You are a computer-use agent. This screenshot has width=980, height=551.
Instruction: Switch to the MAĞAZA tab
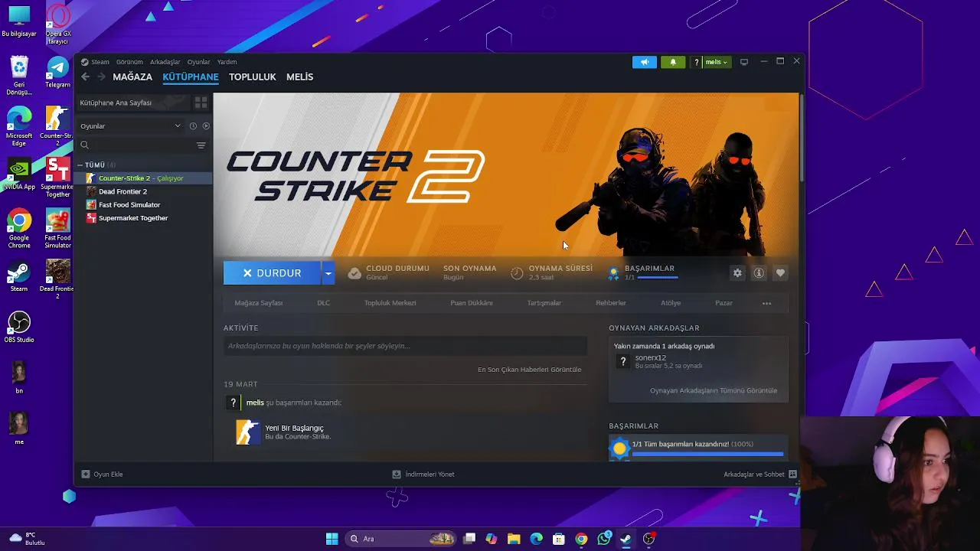coord(132,77)
